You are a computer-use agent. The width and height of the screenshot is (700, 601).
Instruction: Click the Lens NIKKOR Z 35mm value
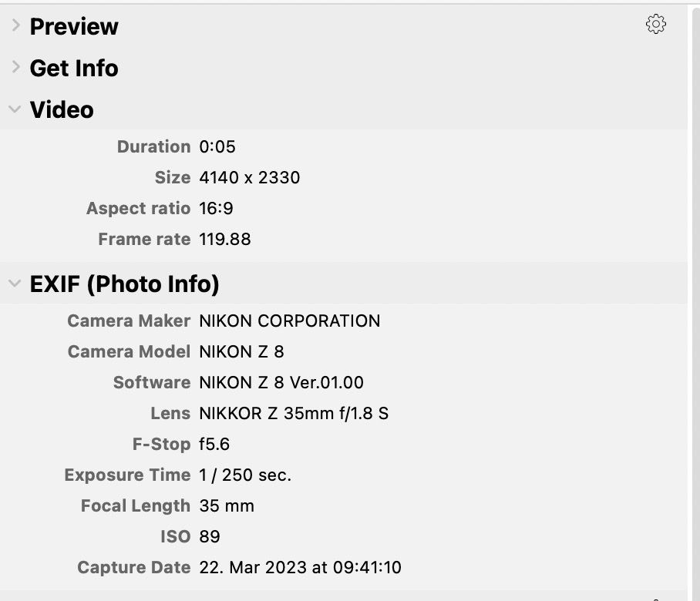click(x=294, y=413)
